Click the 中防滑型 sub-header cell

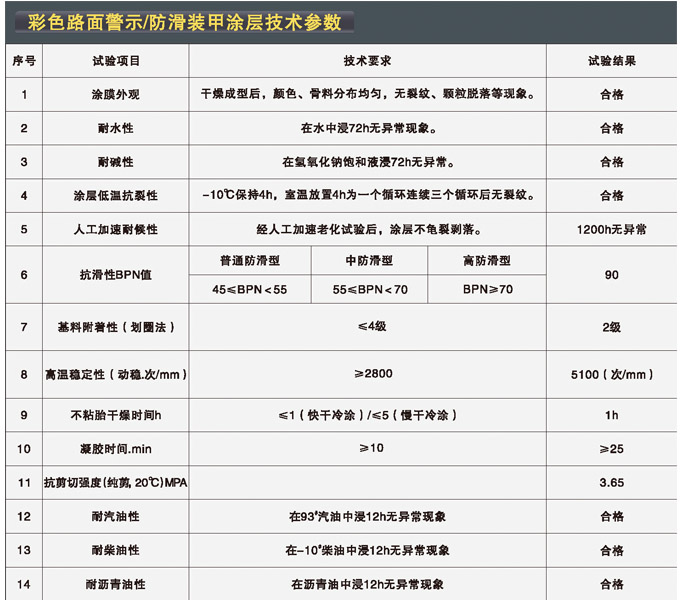pos(369,260)
